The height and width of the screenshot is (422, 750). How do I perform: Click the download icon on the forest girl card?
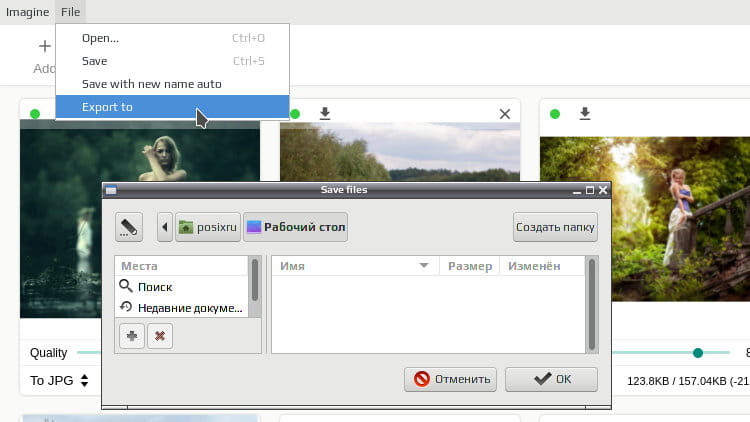click(585, 113)
